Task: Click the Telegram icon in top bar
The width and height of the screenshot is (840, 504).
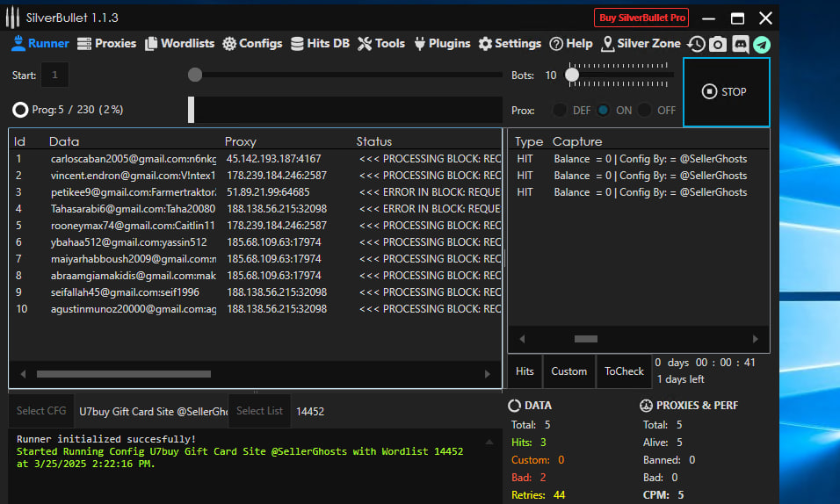Action: [762, 44]
